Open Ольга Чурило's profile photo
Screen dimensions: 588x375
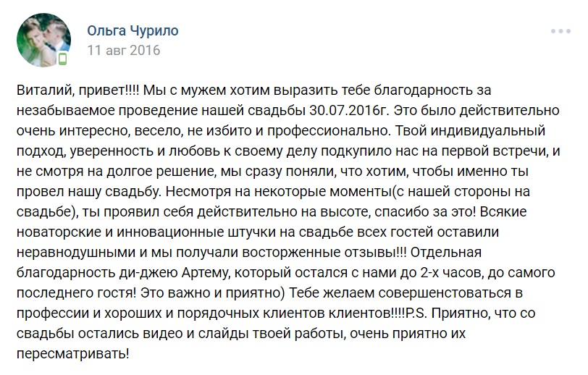pyautogui.click(x=43, y=41)
